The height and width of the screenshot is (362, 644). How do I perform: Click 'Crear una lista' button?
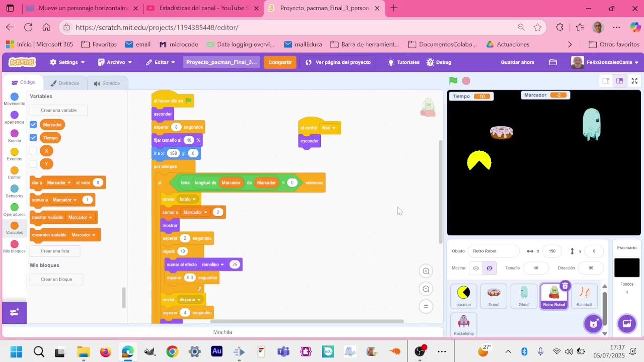pos(55,251)
